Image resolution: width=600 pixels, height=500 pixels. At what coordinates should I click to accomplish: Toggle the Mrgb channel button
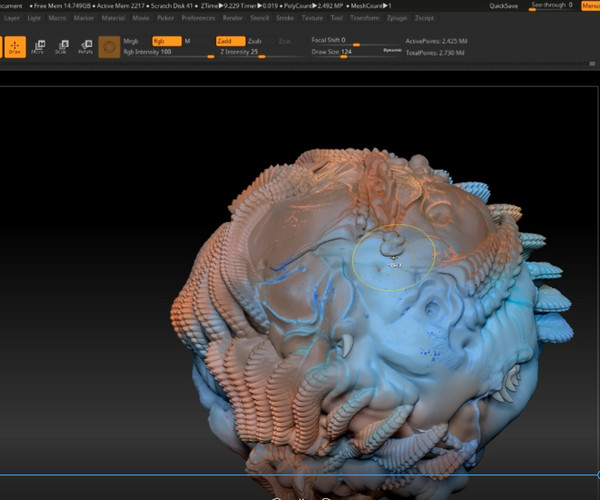pyautogui.click(x=131, y=41)
